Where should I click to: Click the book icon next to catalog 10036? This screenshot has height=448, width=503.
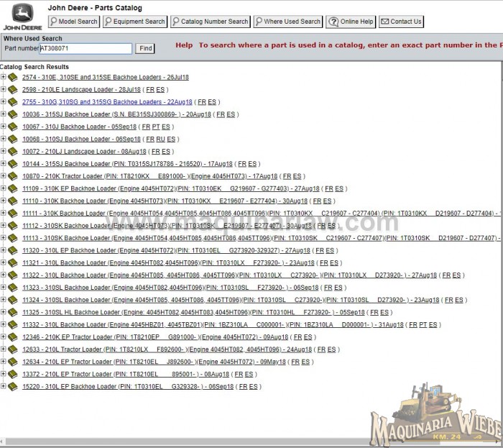pos(12,114)
